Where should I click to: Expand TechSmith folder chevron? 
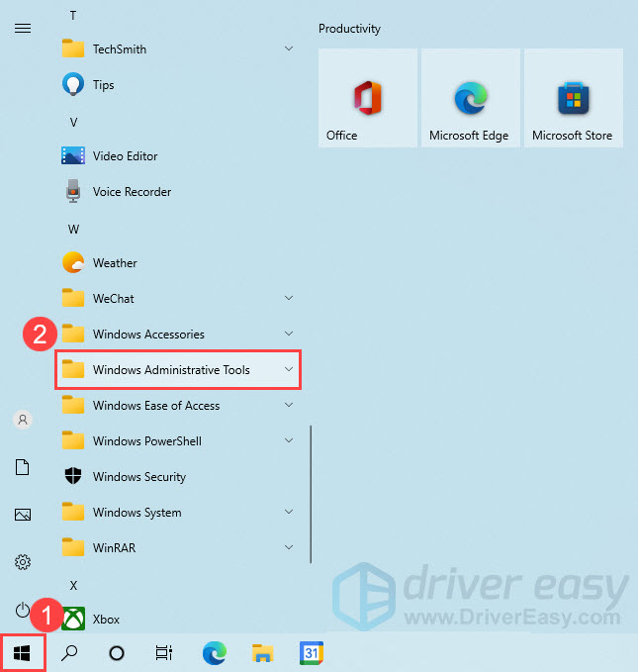pos(289,48)
